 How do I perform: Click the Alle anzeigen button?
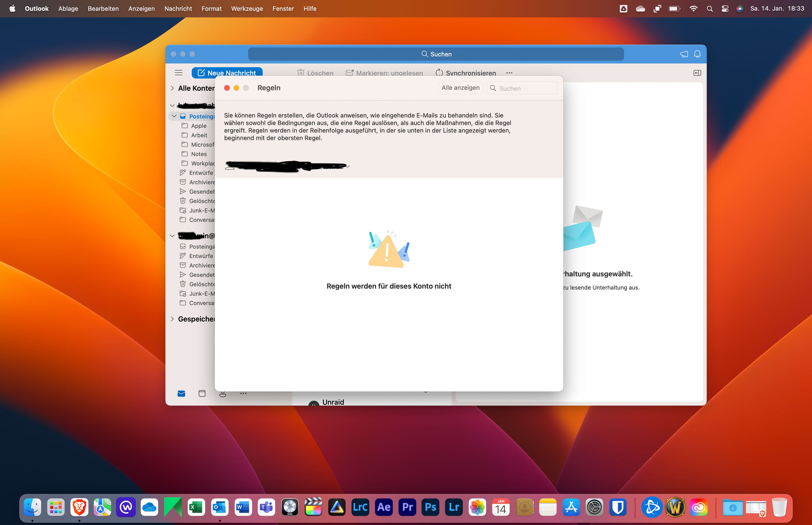(x=460, y=88)
